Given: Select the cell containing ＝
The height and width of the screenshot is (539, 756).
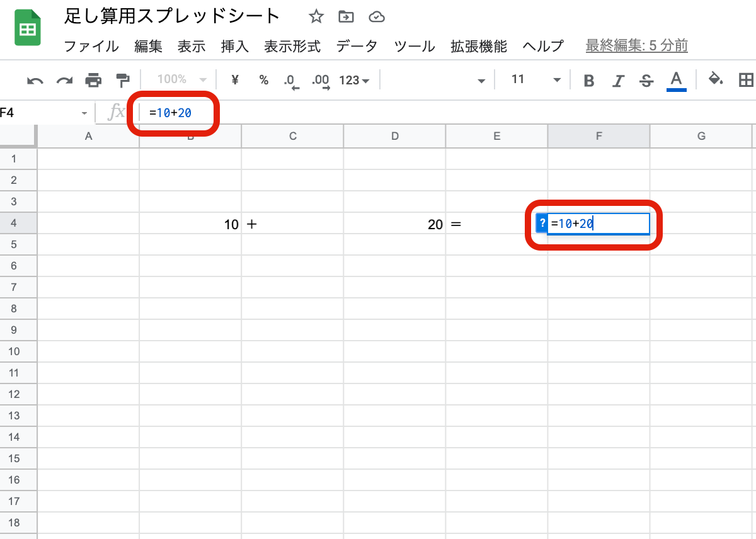Looking at the screenshot, I should (496, 224).
